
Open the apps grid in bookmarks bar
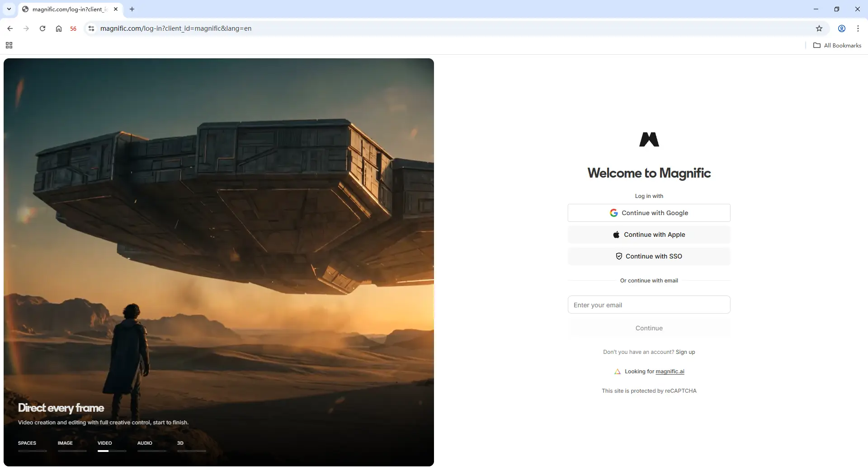tap(9, 45)
